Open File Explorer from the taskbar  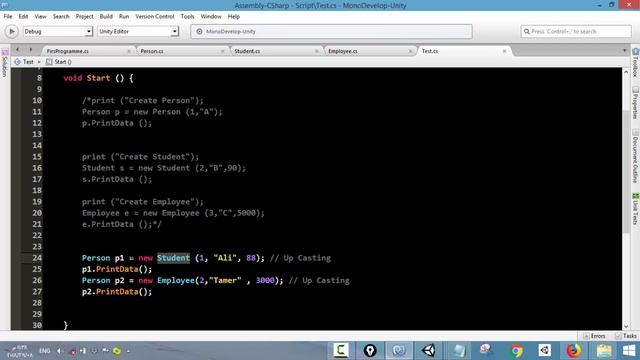tap(603, 351)
